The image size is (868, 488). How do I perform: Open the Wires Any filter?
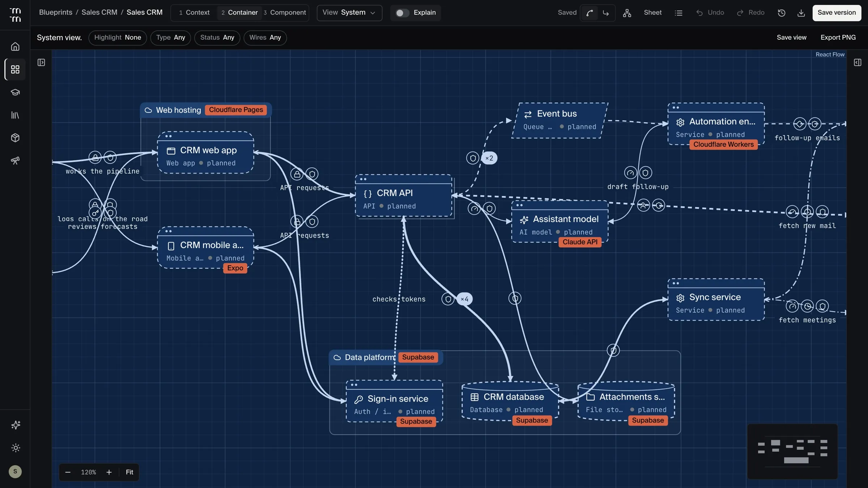[265, 38]
